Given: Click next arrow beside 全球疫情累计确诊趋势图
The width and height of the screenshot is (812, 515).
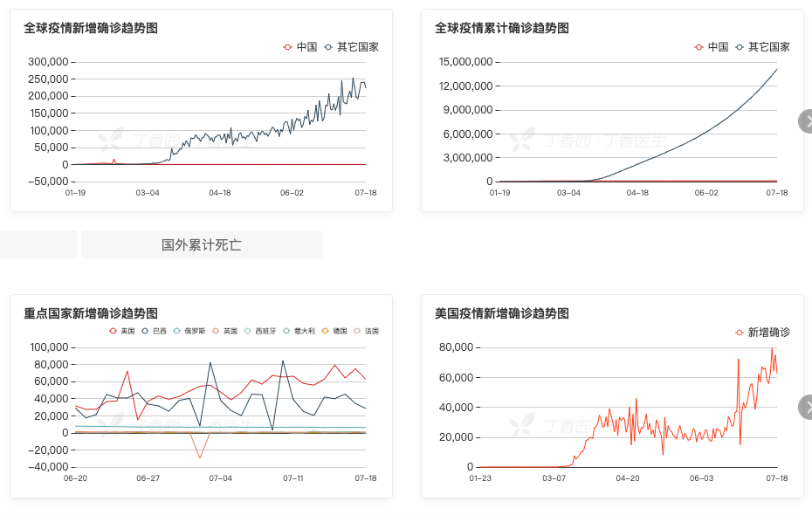Looking at the screenshot, I should point(805,121).
